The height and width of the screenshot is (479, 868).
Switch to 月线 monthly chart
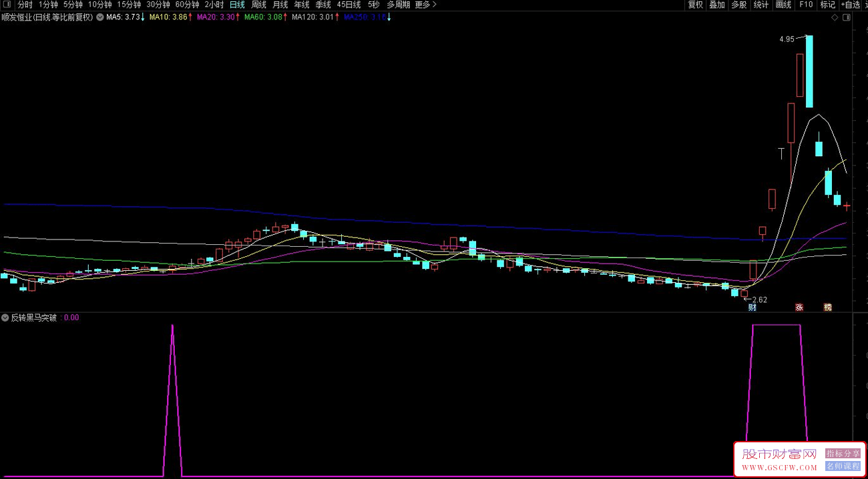tap(280, 5)
